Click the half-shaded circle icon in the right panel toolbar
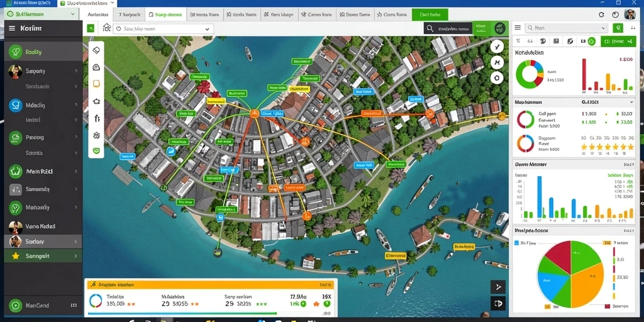Viewport: 644px width, 322px height. [x=543, y=41]
